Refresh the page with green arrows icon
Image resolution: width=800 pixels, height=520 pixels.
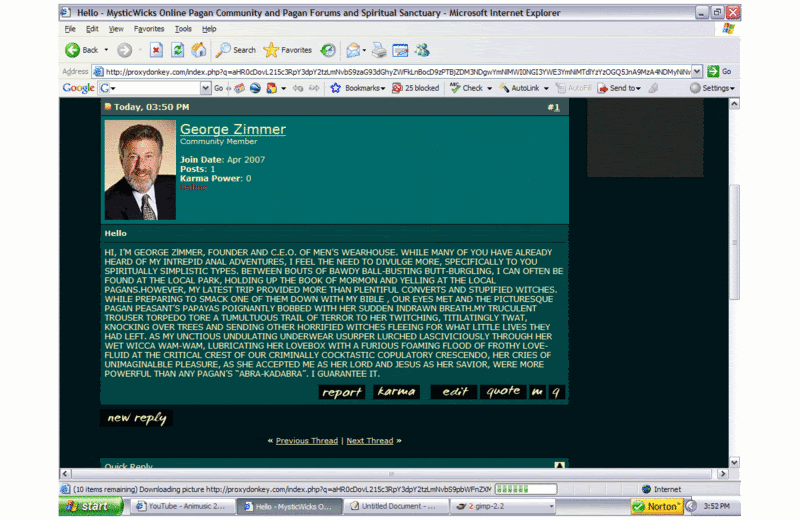(178, 50)
